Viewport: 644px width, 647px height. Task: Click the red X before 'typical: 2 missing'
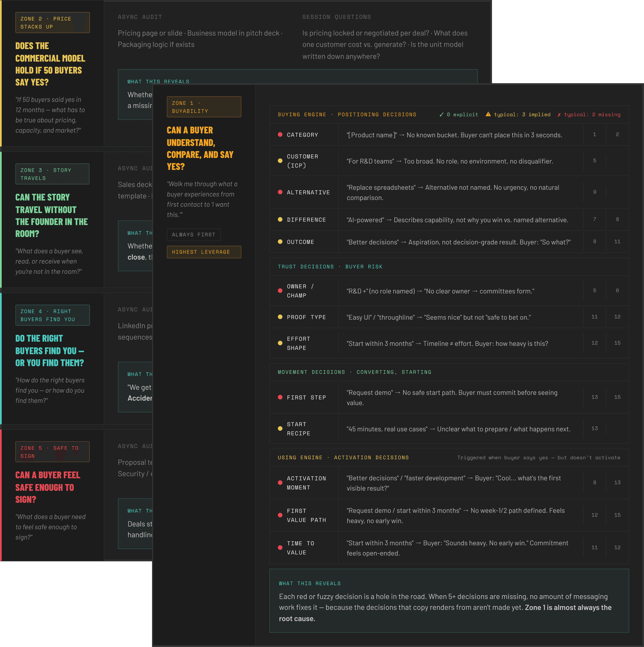click(559, 115)
